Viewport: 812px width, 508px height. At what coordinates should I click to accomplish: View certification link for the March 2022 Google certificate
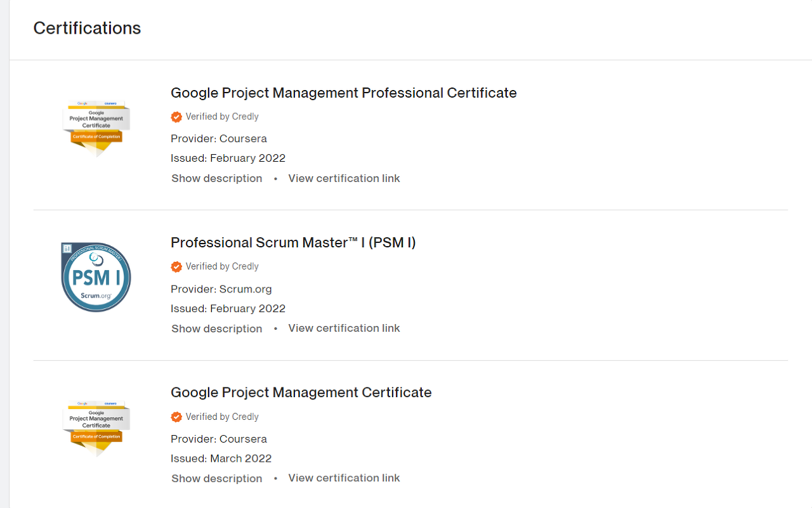344,478
